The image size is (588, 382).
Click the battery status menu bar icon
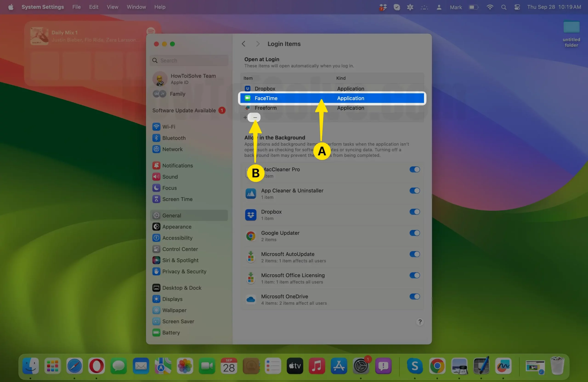tap(474, 7)
